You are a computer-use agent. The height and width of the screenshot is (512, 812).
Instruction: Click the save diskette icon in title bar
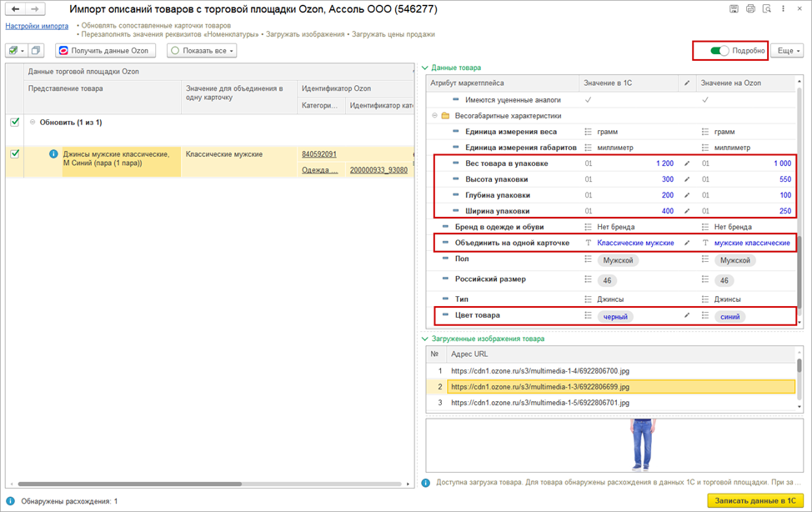(x=734, y=9)
